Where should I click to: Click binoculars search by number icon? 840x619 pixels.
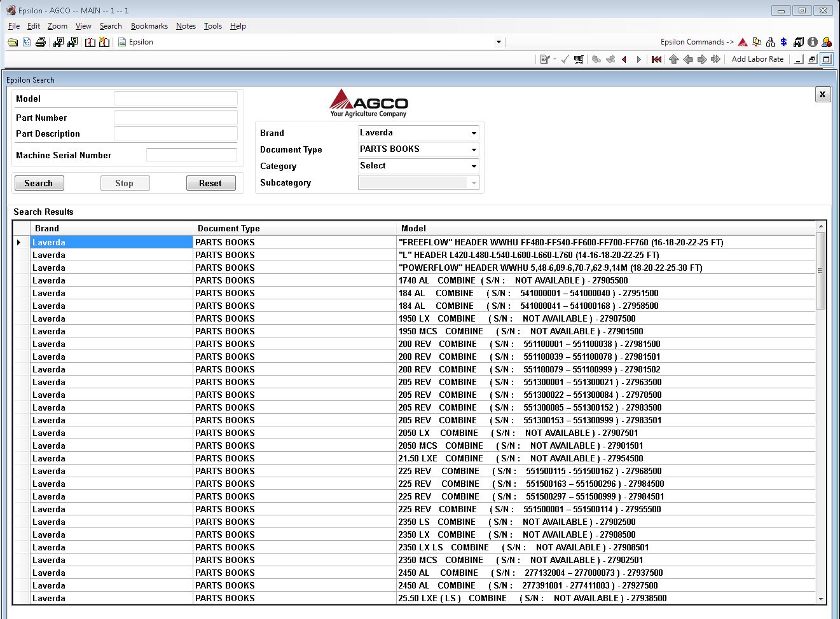pos(59,42)
